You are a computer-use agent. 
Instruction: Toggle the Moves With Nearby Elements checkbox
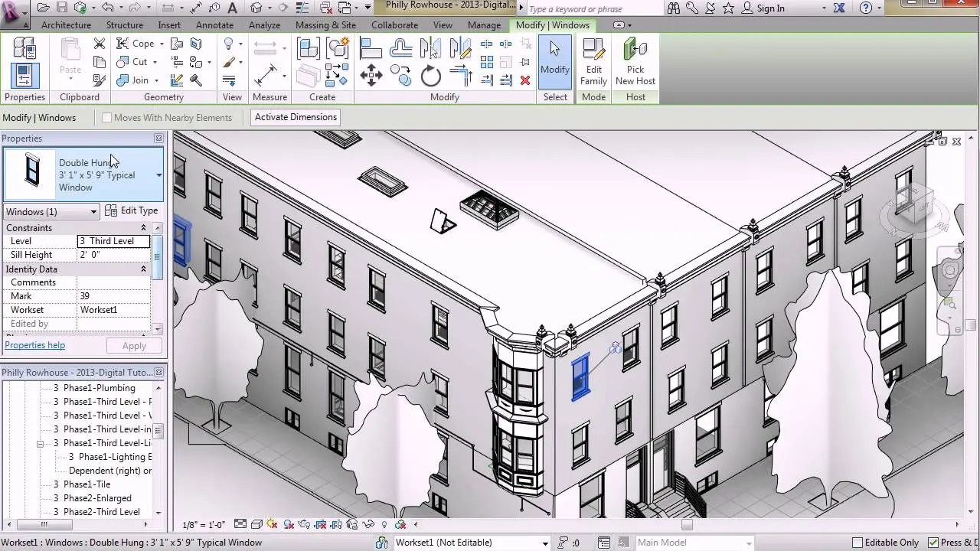click(x=107, y=118)
